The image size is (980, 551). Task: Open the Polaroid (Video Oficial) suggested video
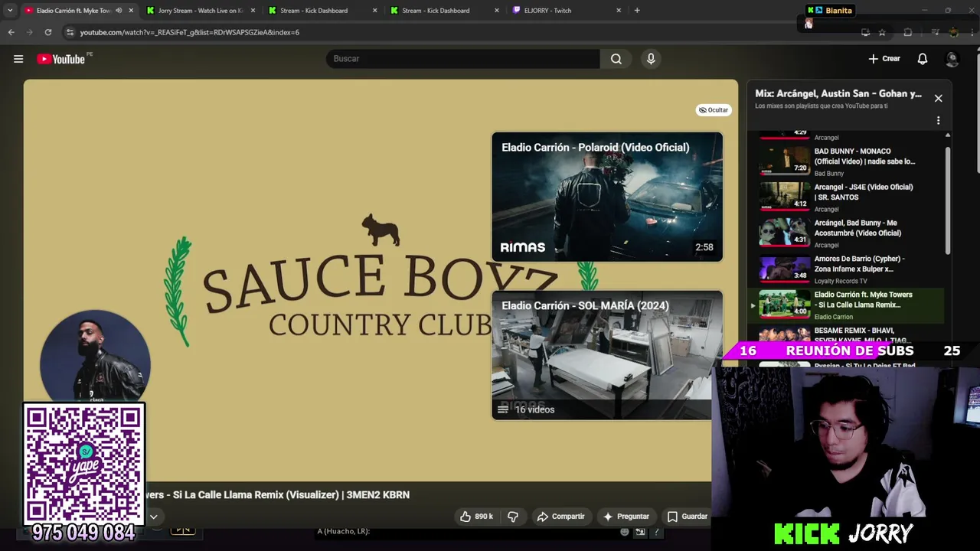[607, 197]
